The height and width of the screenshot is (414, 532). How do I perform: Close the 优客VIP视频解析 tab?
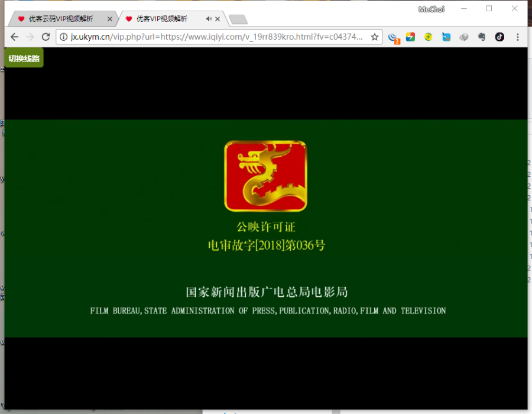218,19
